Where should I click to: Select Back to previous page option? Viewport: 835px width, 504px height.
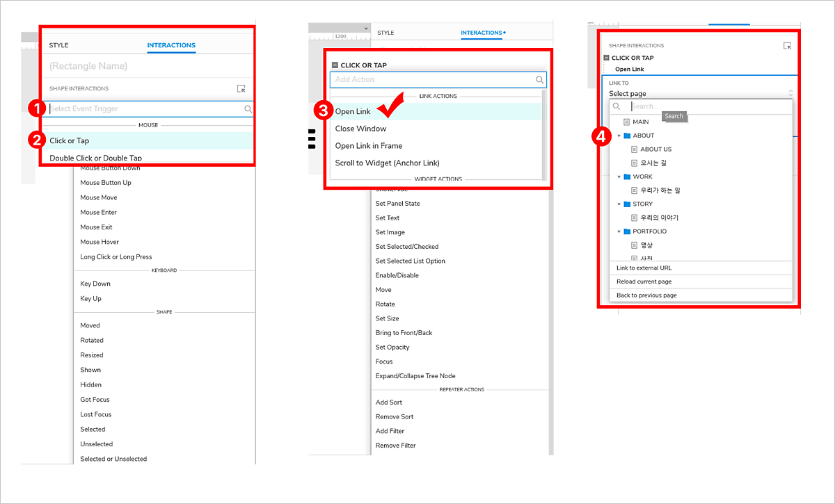click(701, 295)
